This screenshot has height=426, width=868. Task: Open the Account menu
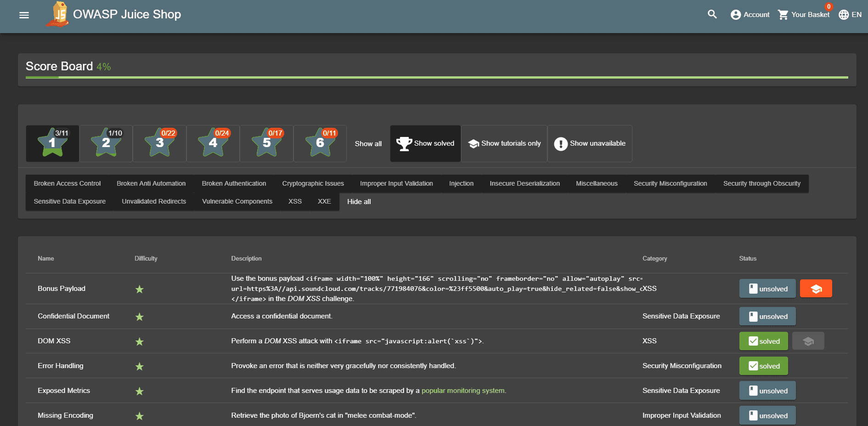coord(750,15)
